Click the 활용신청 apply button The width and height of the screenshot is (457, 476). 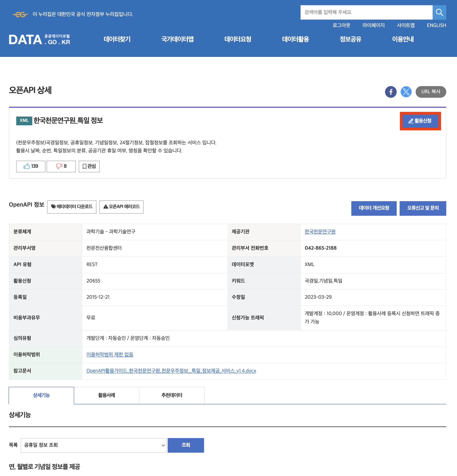(420, 121)
